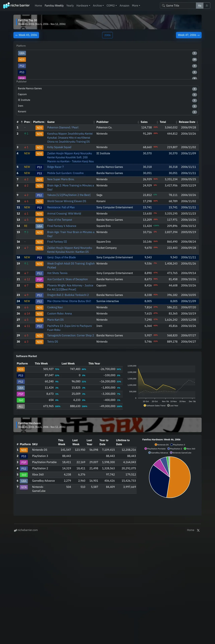Filter by Irem publisher
Image resolution: width=215 pixels, height=644 pixels.
pyautogui.click(x=107, y=106)
